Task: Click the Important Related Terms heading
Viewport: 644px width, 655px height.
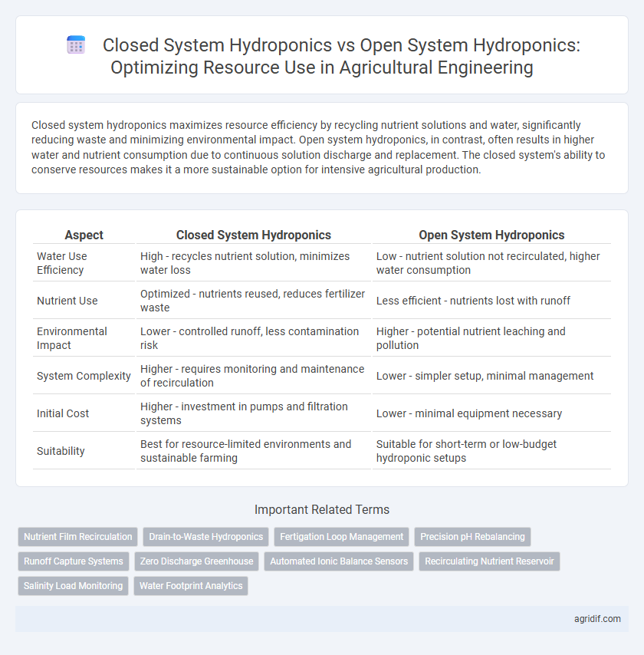Action: pyautogui.click(x=321, y=509)
